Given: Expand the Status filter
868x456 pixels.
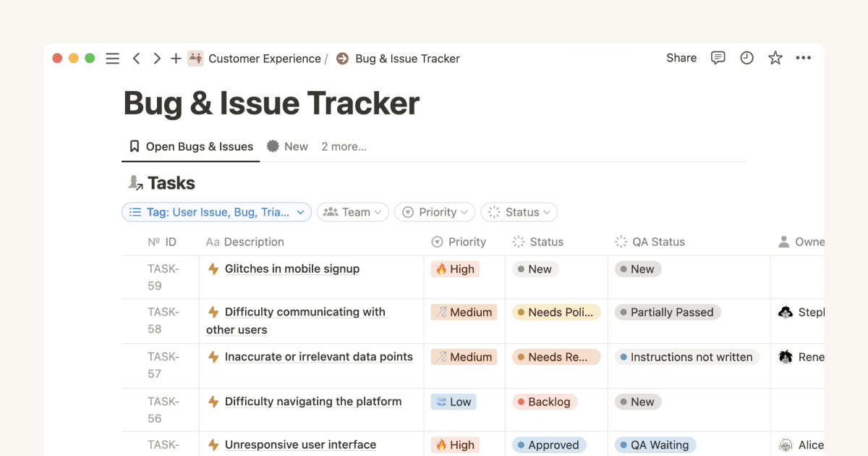Looking at the screenshot, I should 519,211.
